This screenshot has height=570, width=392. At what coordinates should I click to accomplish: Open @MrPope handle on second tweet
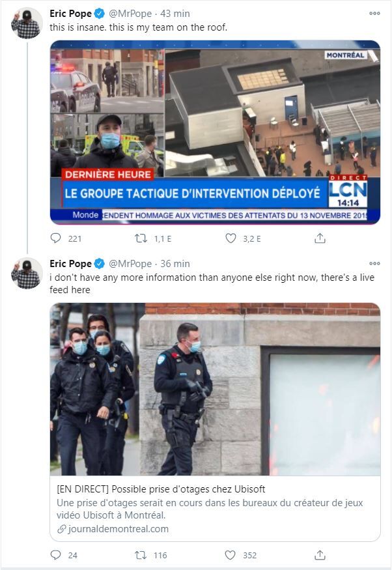130,264
